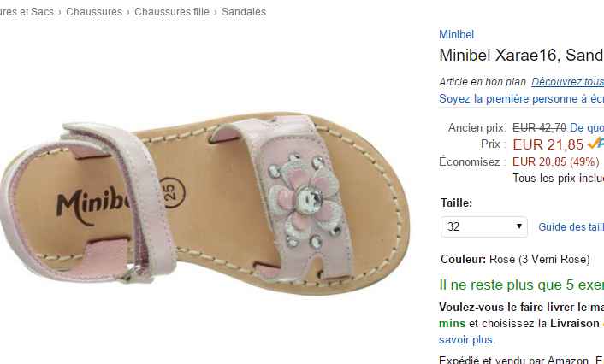
Task: Go to the Chaussures fille breadcrumb
Action: (172, 12)
